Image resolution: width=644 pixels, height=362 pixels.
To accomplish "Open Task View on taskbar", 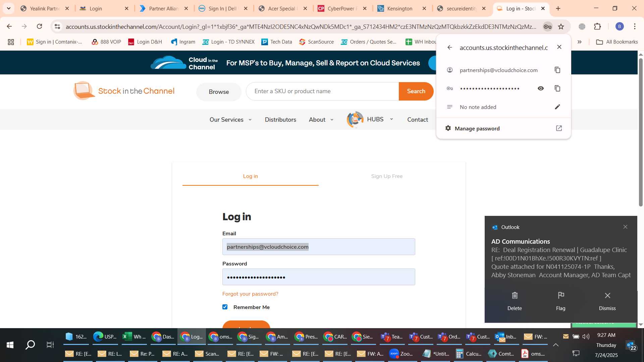I will tap(50, 345).
